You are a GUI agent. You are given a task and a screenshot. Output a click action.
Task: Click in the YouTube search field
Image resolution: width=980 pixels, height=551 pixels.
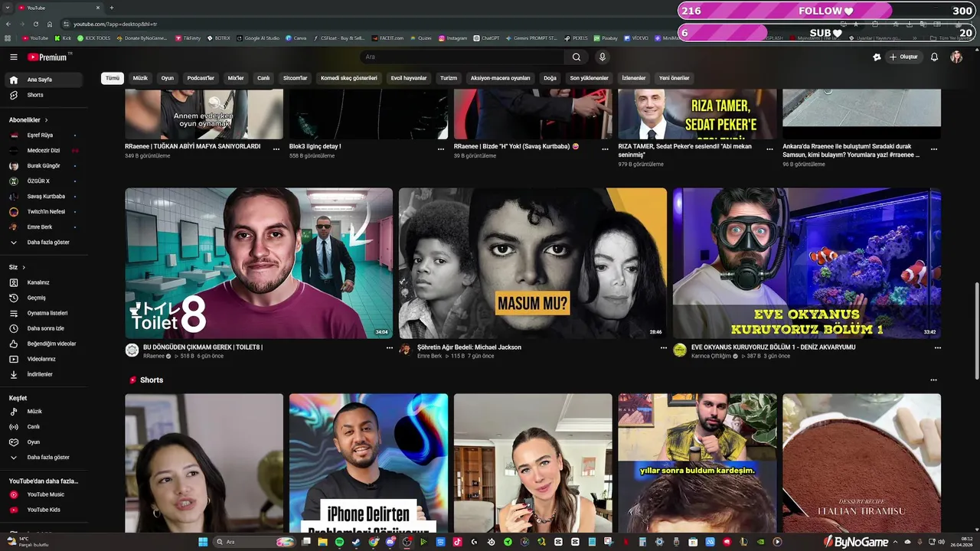[462, 57]
